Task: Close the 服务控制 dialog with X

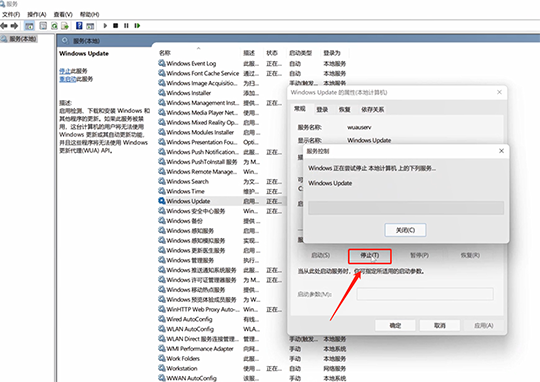Action: click(501, 151)
